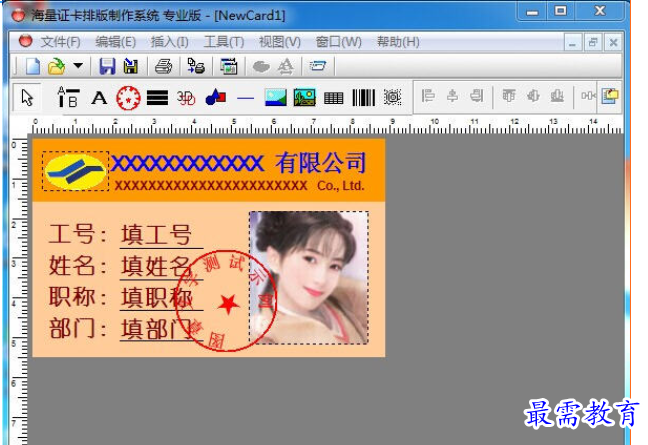Click the center vertically align icon

click(533, 96)
